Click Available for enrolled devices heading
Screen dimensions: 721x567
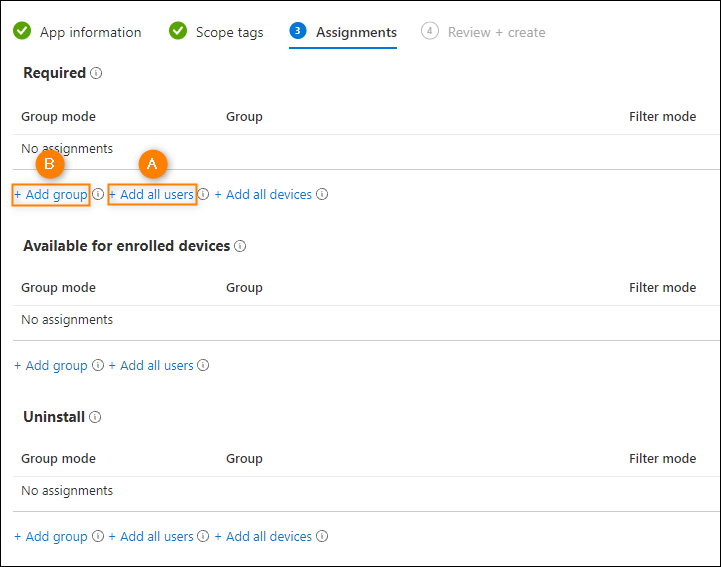point(127,246)
